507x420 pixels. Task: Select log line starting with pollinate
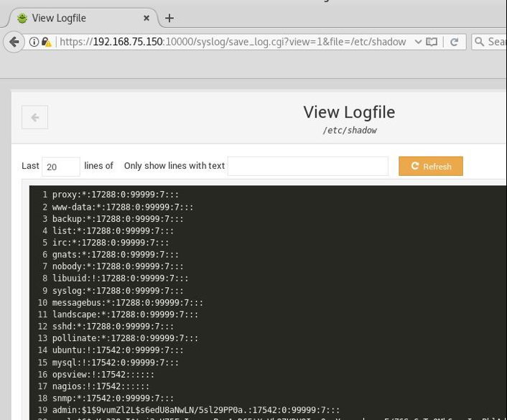(x=125, y=338)
